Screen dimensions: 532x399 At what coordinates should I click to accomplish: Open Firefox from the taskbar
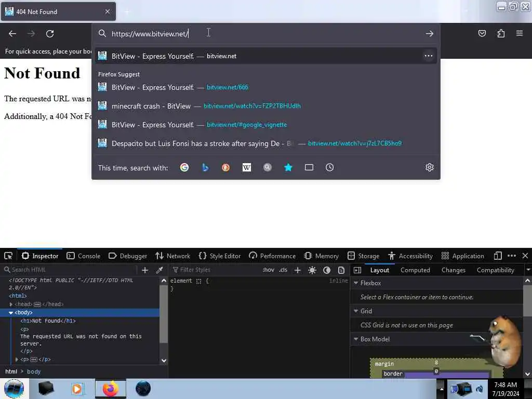coord(111,389)
